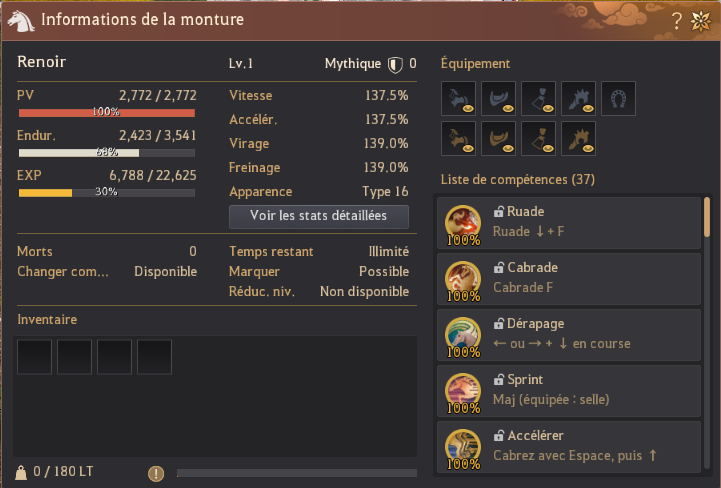The width and height of the screenshot is (721, 488).
Task: Click the Cabrade skill icon
Action: click(x=463, y=280)
